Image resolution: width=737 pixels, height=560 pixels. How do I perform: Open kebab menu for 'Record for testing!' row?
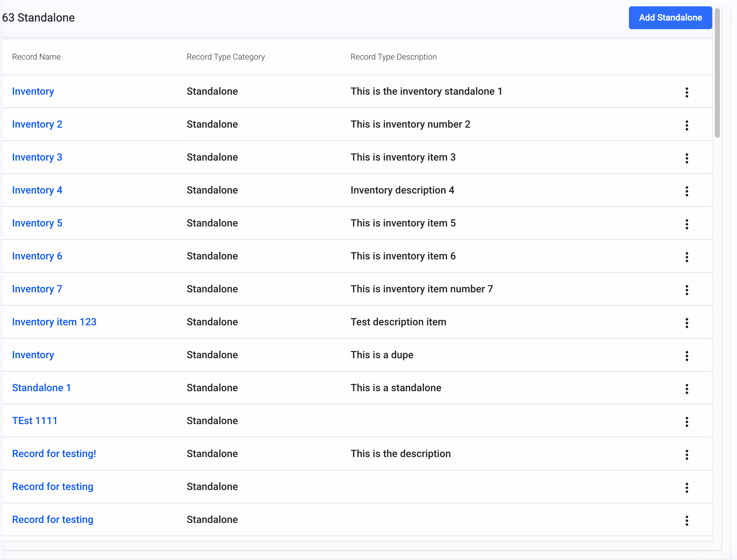(x=686, y=455)
